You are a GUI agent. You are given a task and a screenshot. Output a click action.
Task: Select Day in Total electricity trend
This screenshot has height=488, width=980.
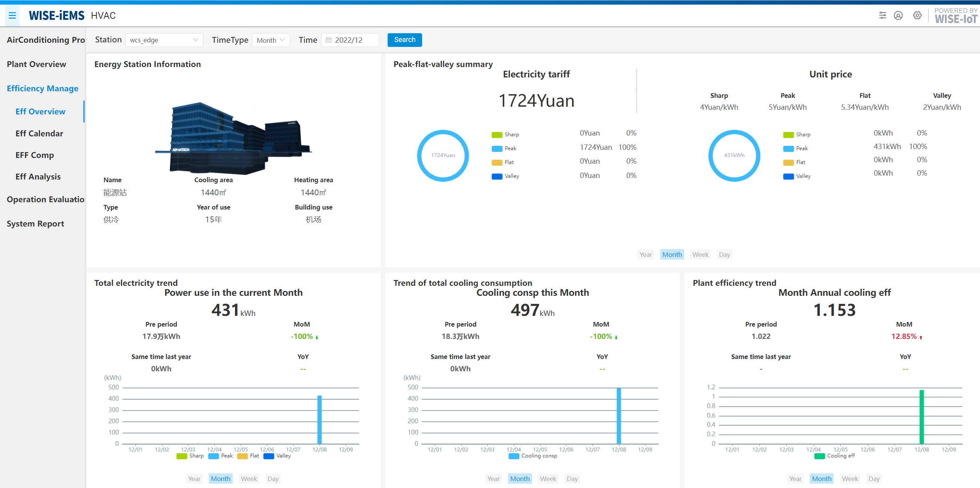(x=273, y=479)
